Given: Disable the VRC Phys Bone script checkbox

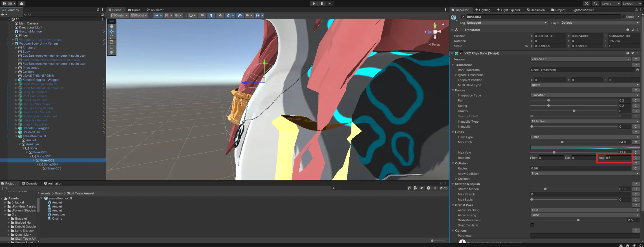Looking at the screenshot, I should (461, 53).
